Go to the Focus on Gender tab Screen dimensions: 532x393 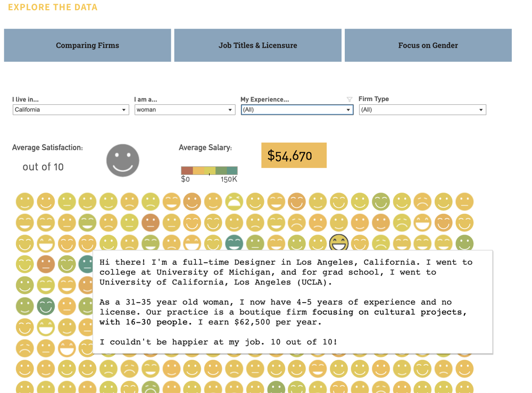pyautogui.click(x=428, y=45)
